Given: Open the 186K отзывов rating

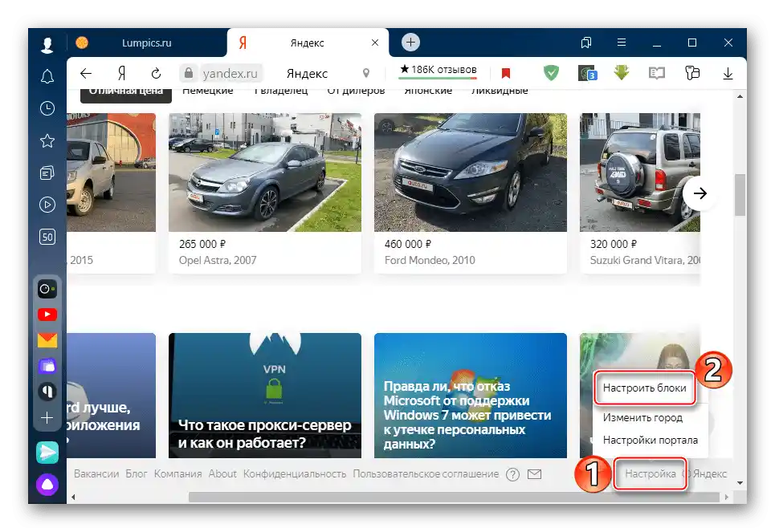Looking at the screenshot, I should tap(438, 70).
